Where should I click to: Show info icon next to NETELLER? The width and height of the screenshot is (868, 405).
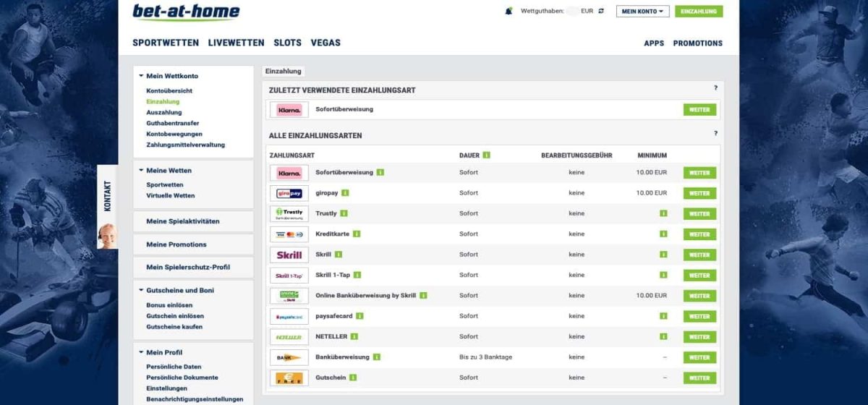(x=354, y=336)
